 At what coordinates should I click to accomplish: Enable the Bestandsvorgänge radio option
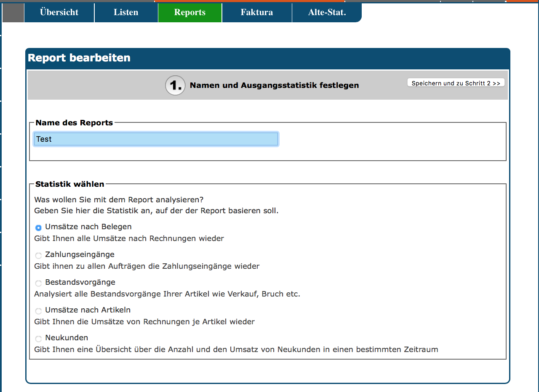click(38, 283)
